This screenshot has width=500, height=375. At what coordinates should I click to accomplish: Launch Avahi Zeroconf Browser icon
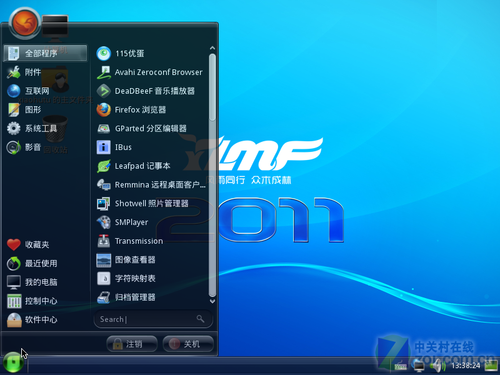pyautogui.click(x=104, y=72)
